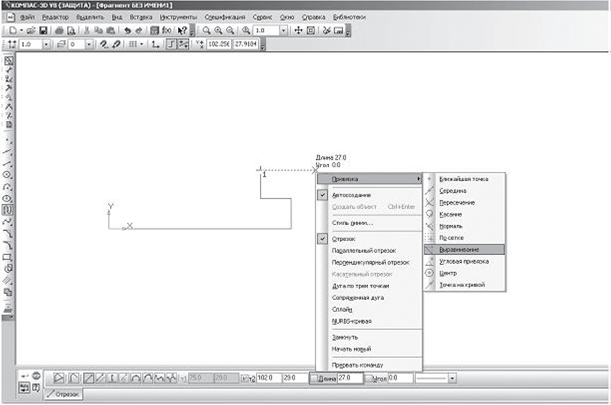
Task: Open the Редактор menu
Action: point(55,17)
